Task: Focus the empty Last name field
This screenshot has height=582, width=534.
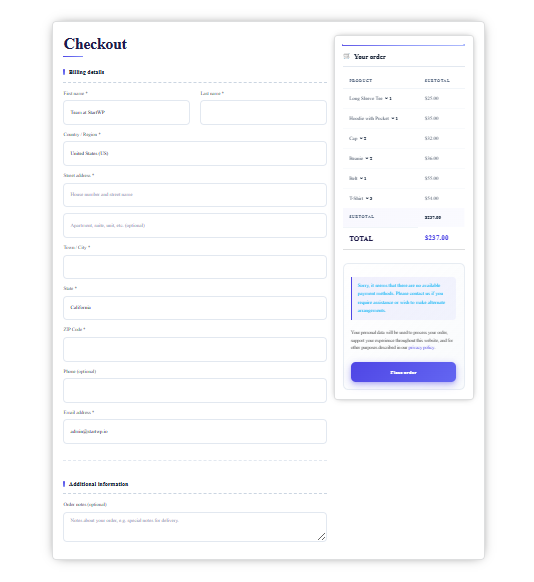Action: point(263,112)
